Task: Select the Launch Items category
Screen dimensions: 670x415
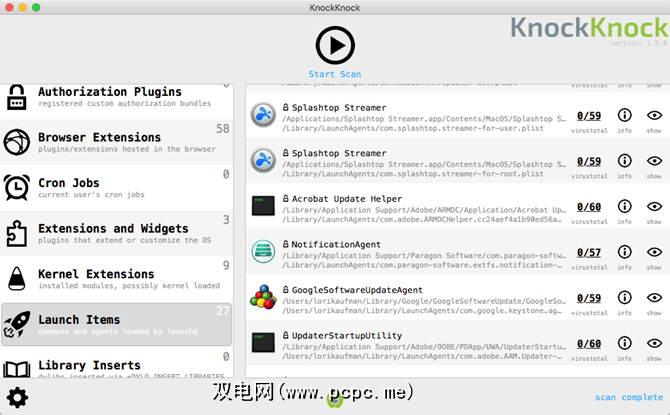Action: click(x=117, y=324)
